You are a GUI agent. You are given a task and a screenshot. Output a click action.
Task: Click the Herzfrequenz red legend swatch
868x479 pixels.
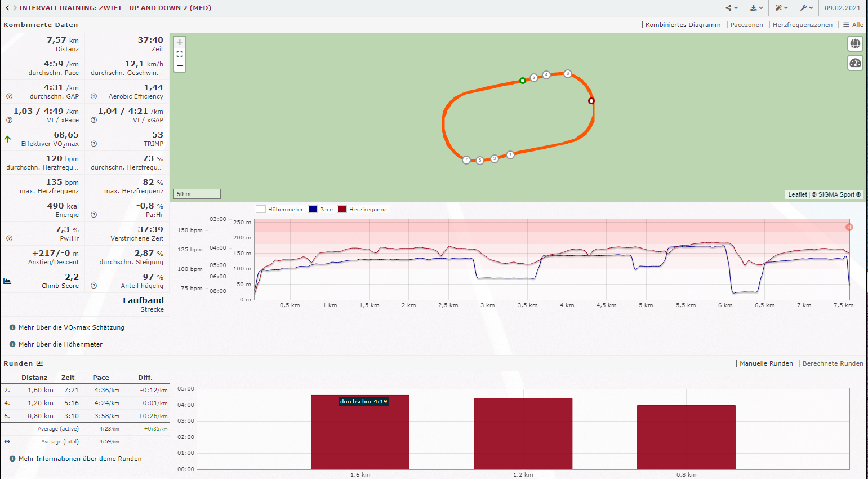[x=342, y=209]
